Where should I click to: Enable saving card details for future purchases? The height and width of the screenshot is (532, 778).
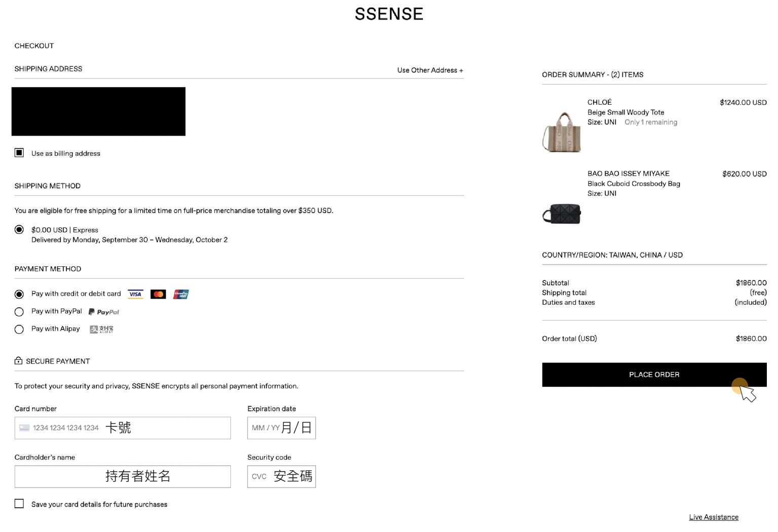[19, 504]
